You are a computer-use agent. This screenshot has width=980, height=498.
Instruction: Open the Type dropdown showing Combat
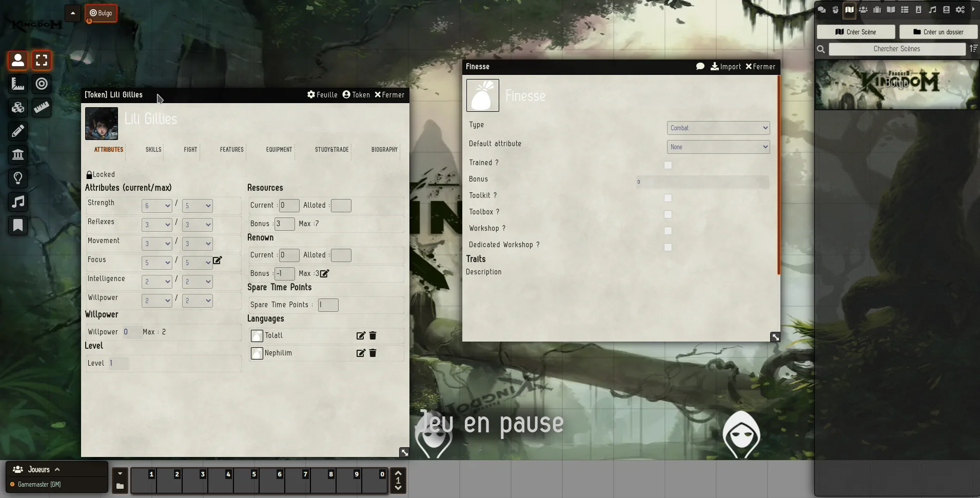(718, 128)
